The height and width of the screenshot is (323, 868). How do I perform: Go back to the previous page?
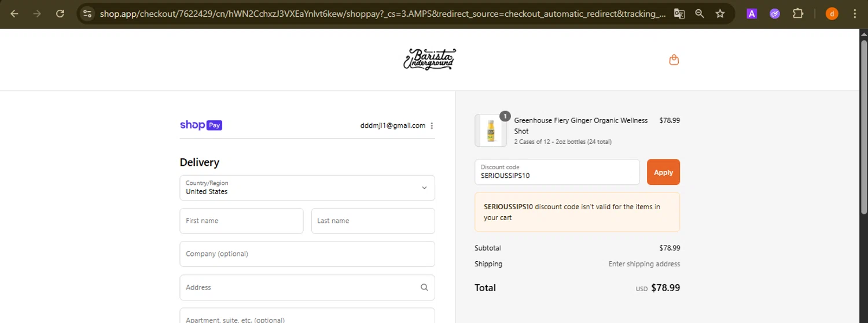[x=14, y=13]
